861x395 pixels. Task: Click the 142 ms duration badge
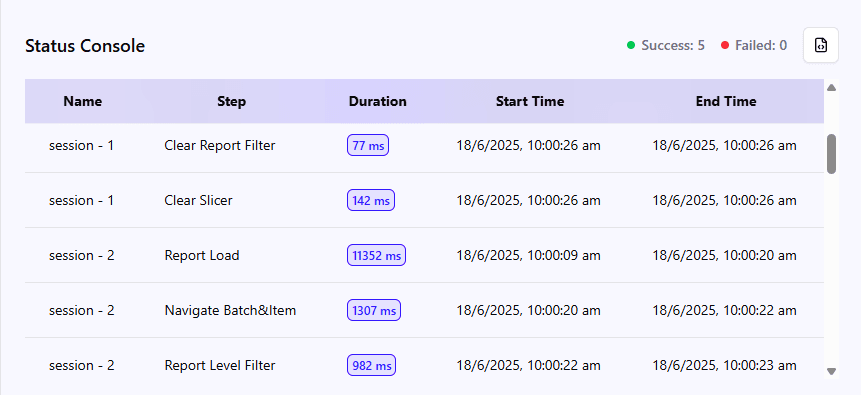click(x=371, y=201)
